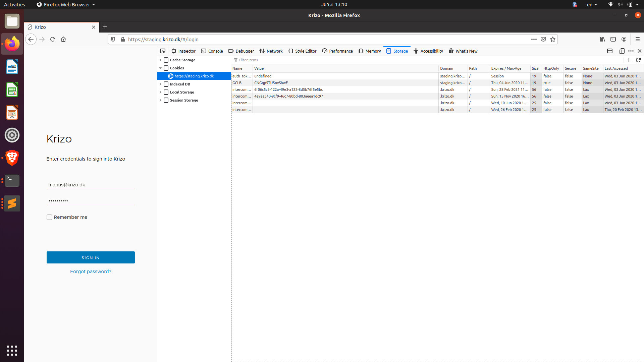This screenshot has width=644, height=362.
Task: Focus the Filter Items field
Action: pos(428,60)
